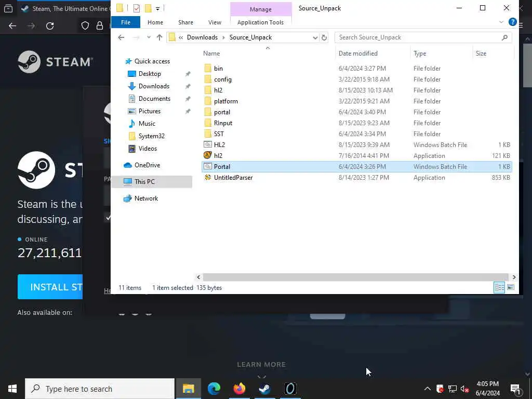Click the Explorer back arrow
Viewport: 532px width, 399px height.
point(121,37)
